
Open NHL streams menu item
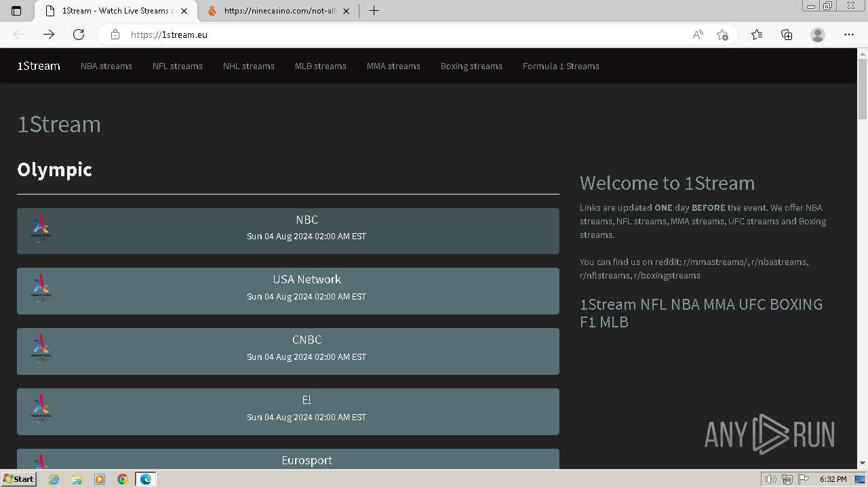249,66
